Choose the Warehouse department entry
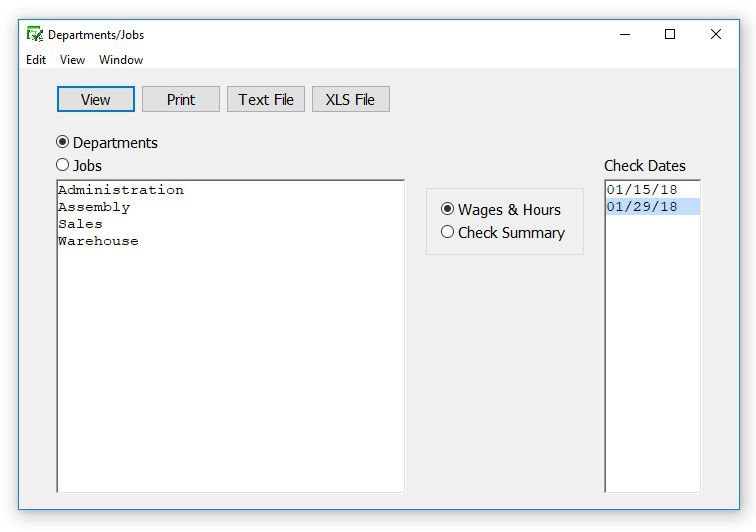Viewport: 756px width, 532px height. point(98,241)
